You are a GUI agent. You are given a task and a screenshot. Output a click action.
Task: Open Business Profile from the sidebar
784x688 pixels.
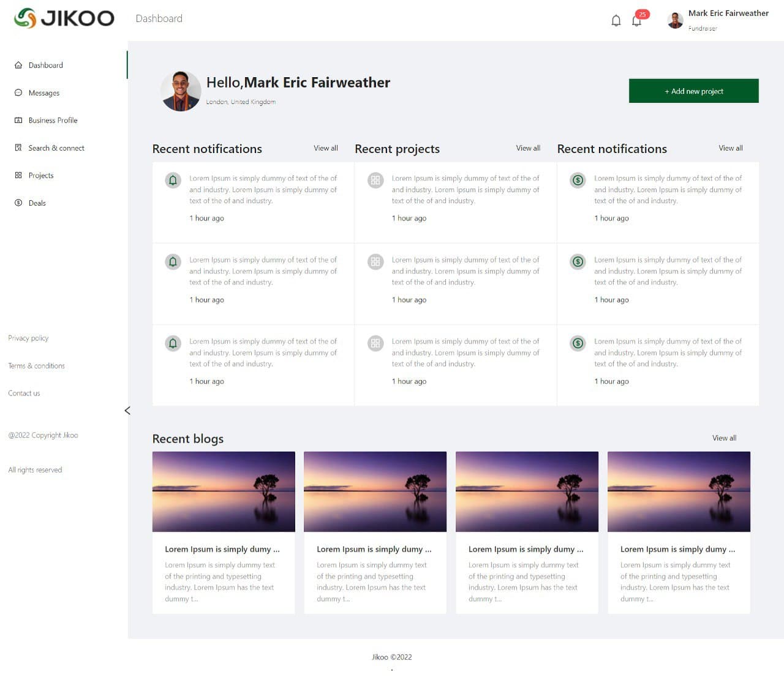53,121
